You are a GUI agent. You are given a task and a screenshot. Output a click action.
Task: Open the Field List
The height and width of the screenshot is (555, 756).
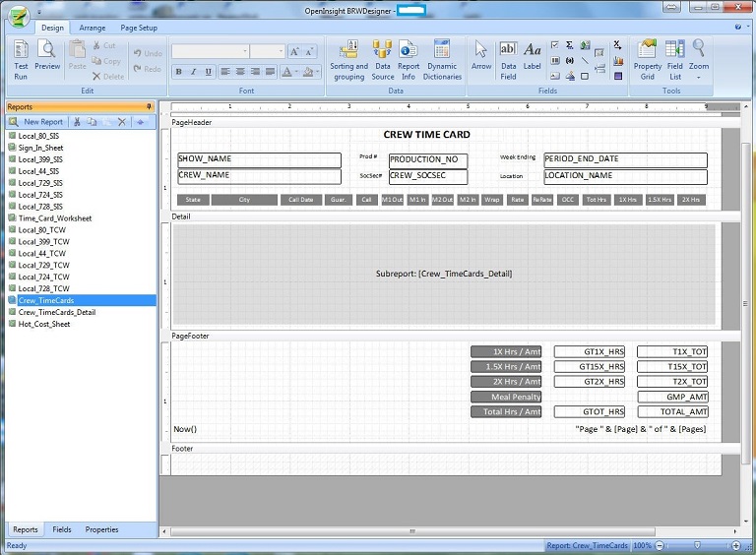675,60
